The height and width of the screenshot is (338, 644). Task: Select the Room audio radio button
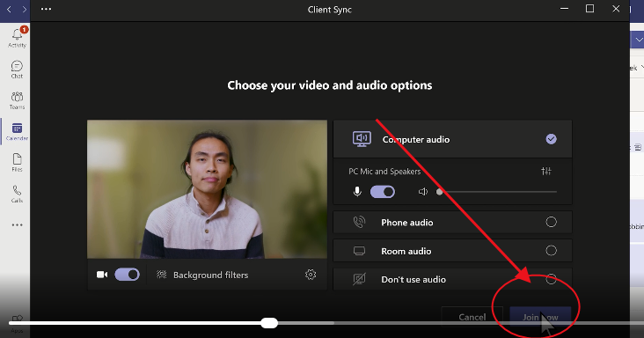[x=551, y=251]
